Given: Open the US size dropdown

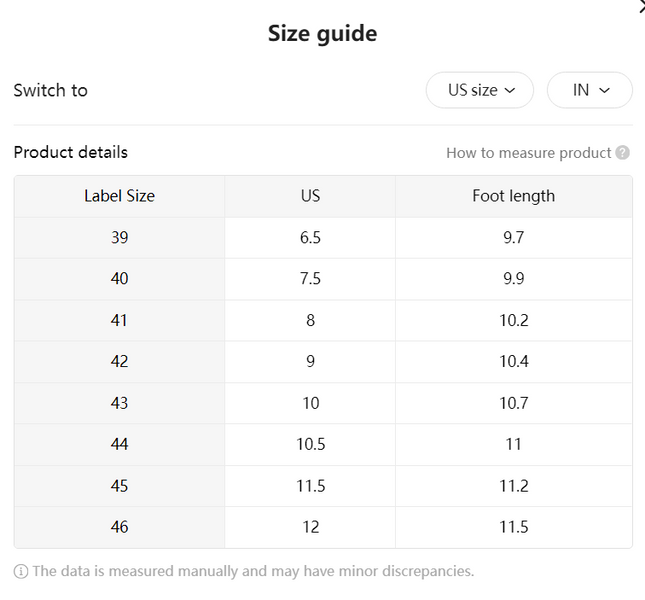Looking at the screenshot, I should pyautogui.click(x=480, y=90).
